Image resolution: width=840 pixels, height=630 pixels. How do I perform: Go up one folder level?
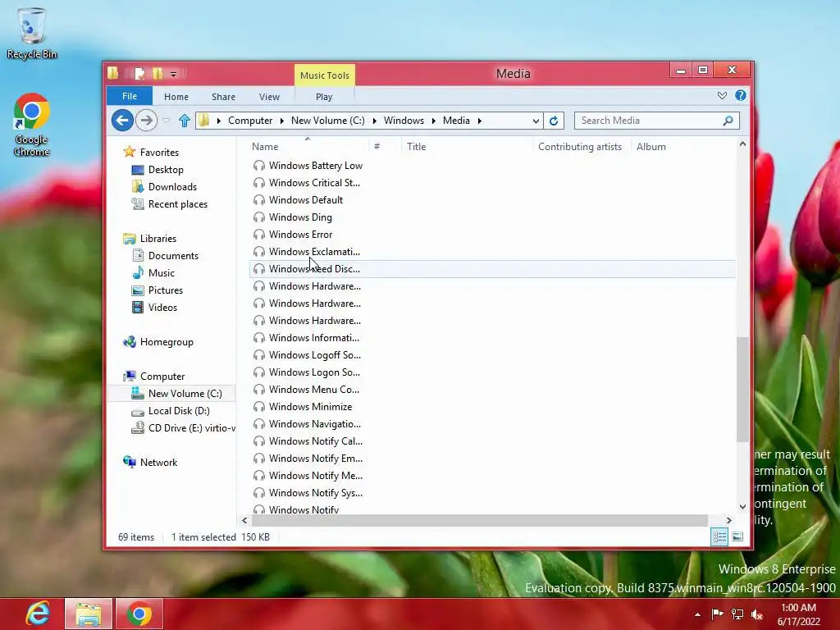pyautogui.click(x=185, y=121)
